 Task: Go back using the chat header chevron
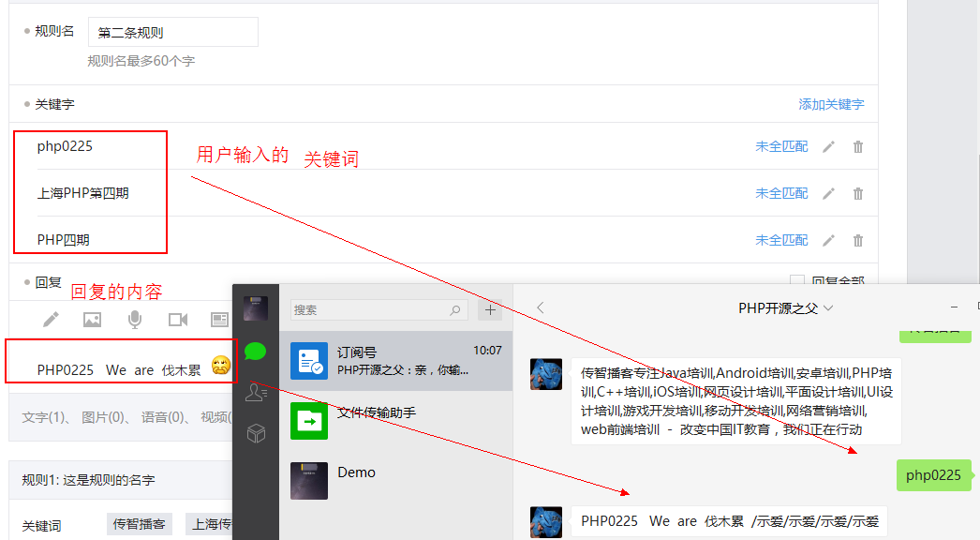coord(540,307)
